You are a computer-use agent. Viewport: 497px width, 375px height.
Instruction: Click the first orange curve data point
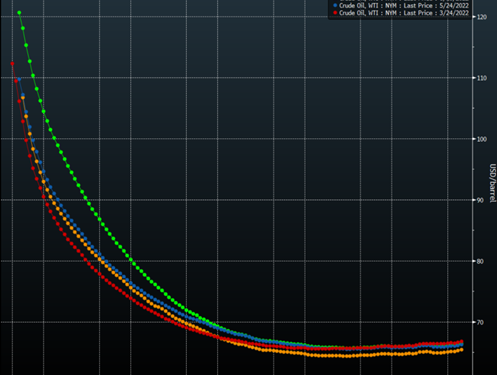[x=23, y=98]
